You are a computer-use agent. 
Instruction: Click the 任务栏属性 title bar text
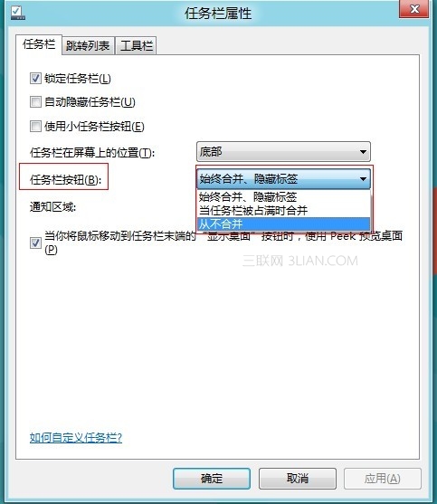tap(218, 14)
